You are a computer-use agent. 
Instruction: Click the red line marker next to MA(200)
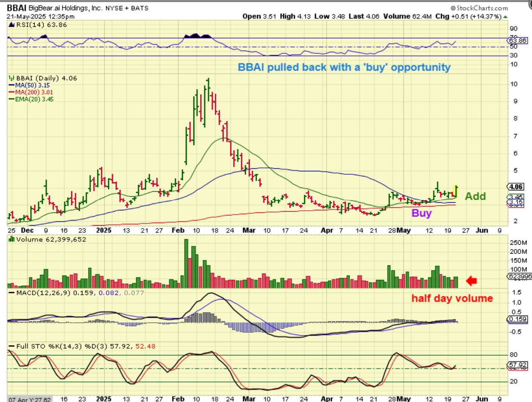(x=11, y=92)
